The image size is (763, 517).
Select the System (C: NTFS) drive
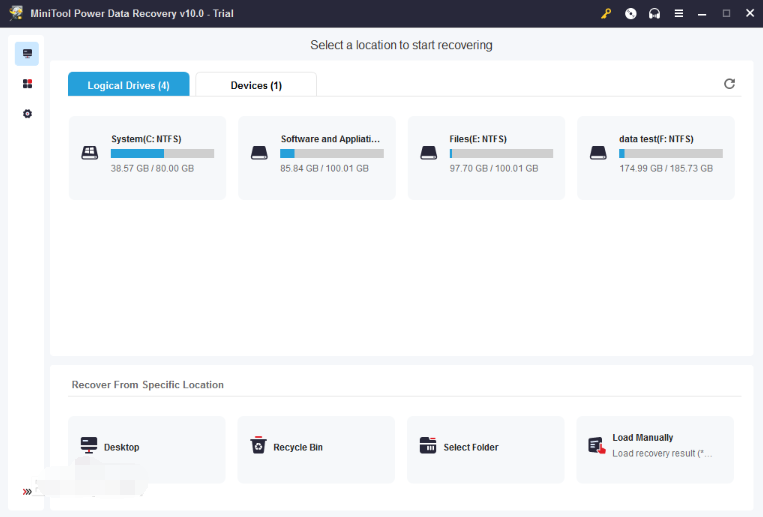(147, 153)
